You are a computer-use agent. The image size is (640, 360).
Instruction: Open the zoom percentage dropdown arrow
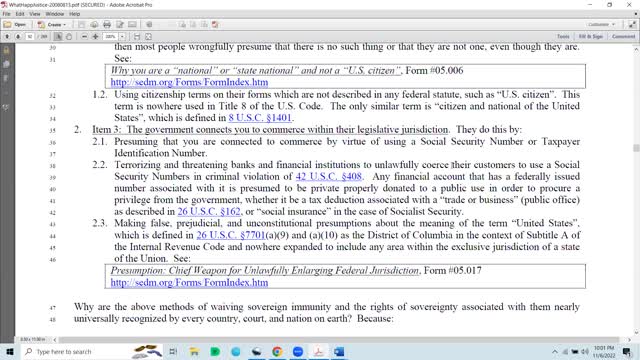[122, 36]
